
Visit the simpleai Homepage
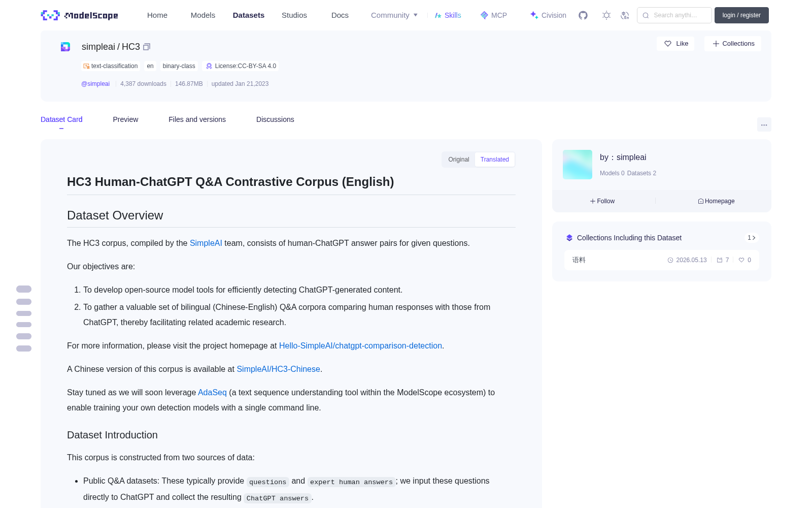point(716,201)
